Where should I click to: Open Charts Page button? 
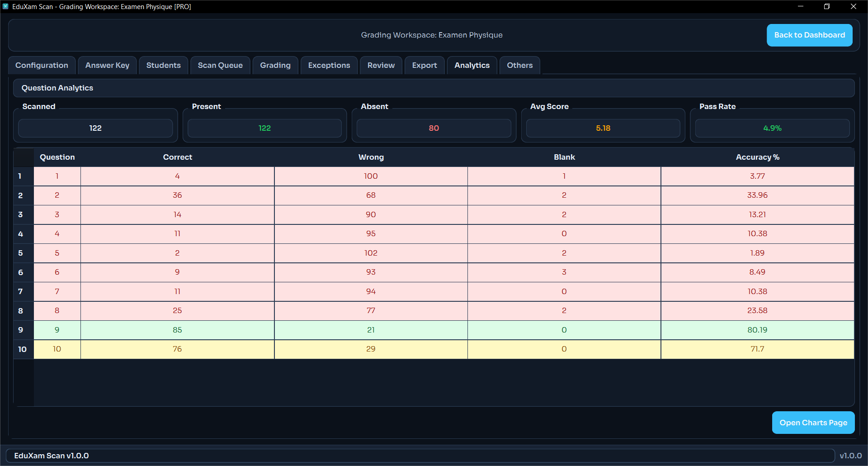(x=813, y=423)
